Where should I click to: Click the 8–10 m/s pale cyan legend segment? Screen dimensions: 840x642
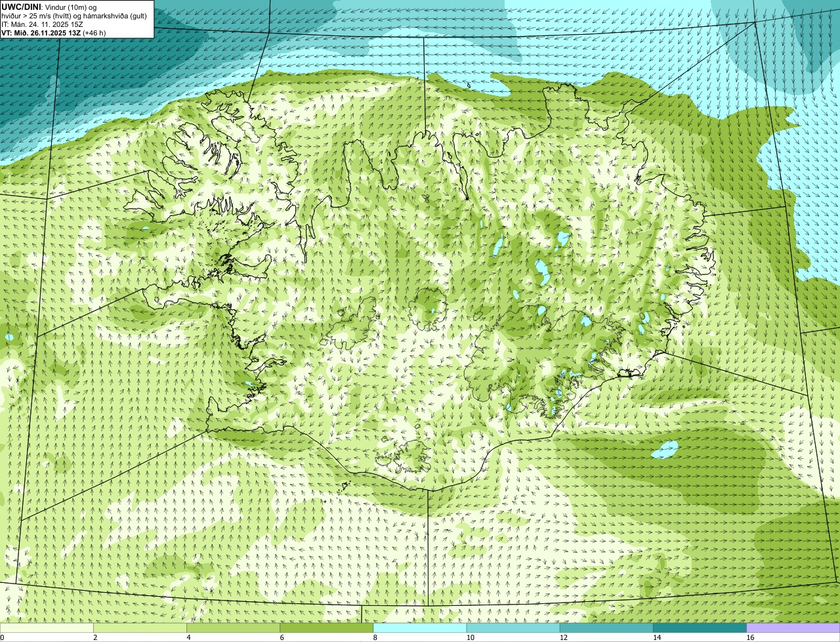[420, 628]
